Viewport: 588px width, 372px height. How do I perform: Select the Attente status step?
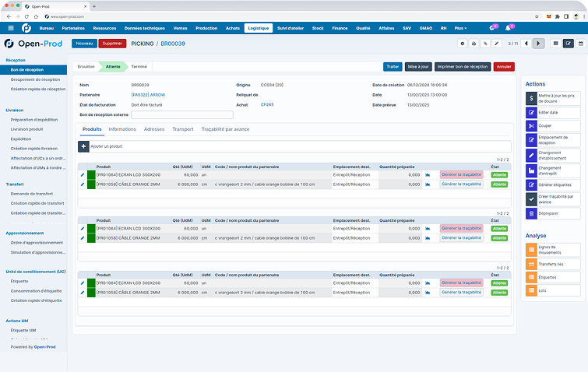coord(113,67)
